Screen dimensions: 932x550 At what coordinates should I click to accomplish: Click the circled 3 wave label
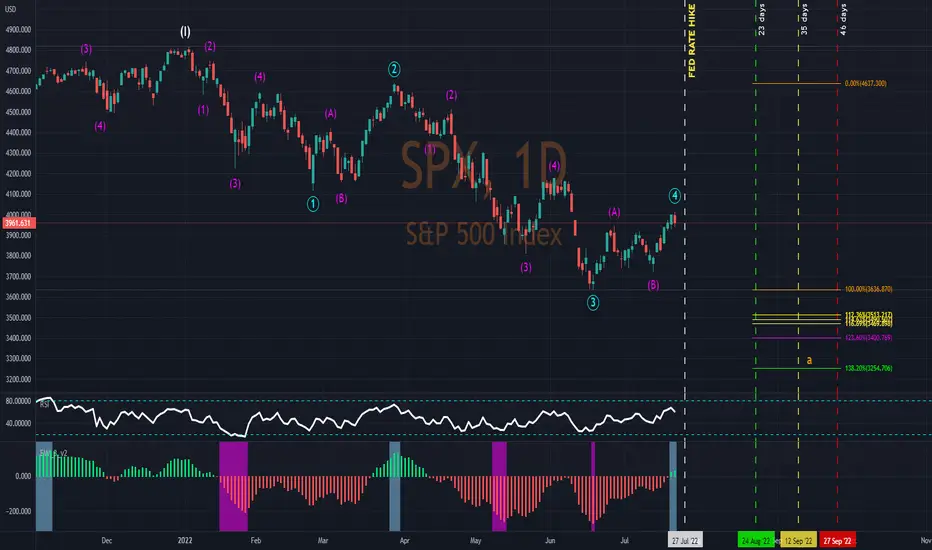[x=593, y=303]
